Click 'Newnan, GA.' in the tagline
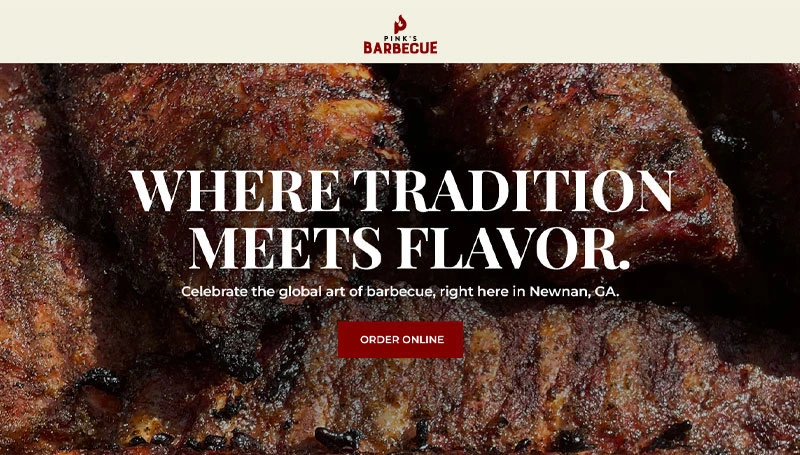 coord(574,292)
